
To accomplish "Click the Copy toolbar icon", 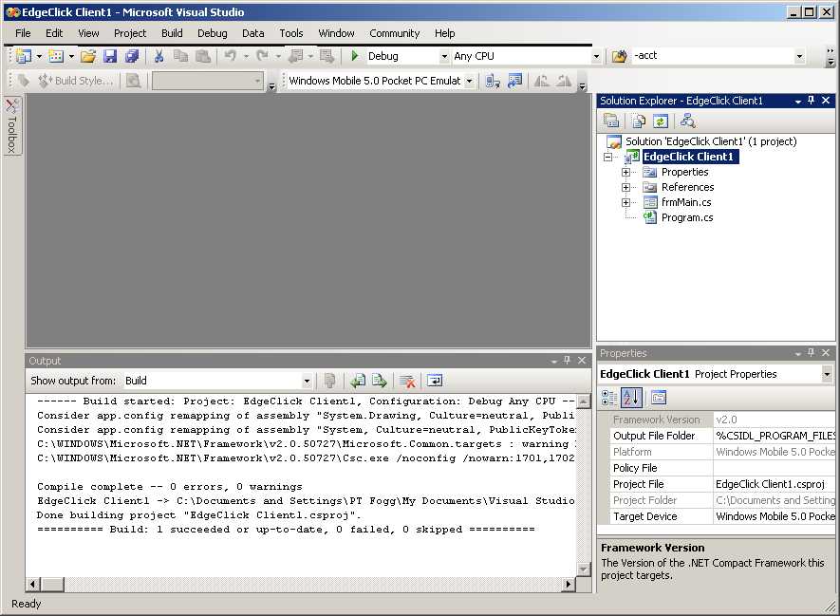I will (x=181, y=56).
